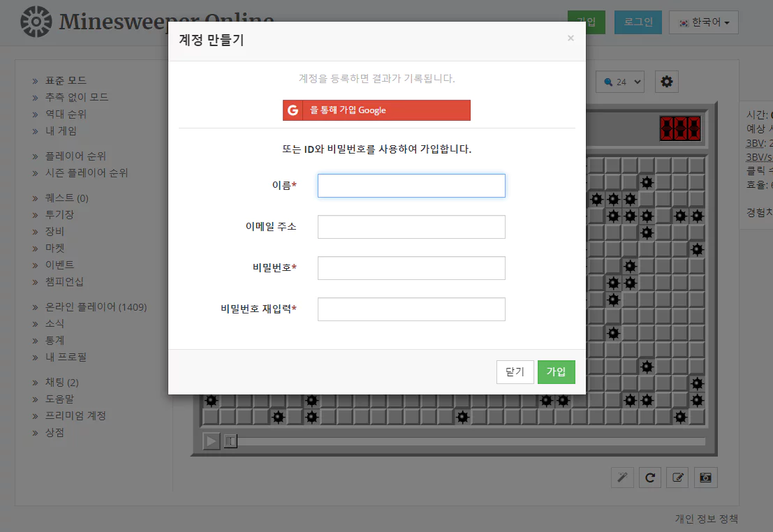Click the 비밀번호 재입력* field label
773x532 pixels.
tap(259, 309)
